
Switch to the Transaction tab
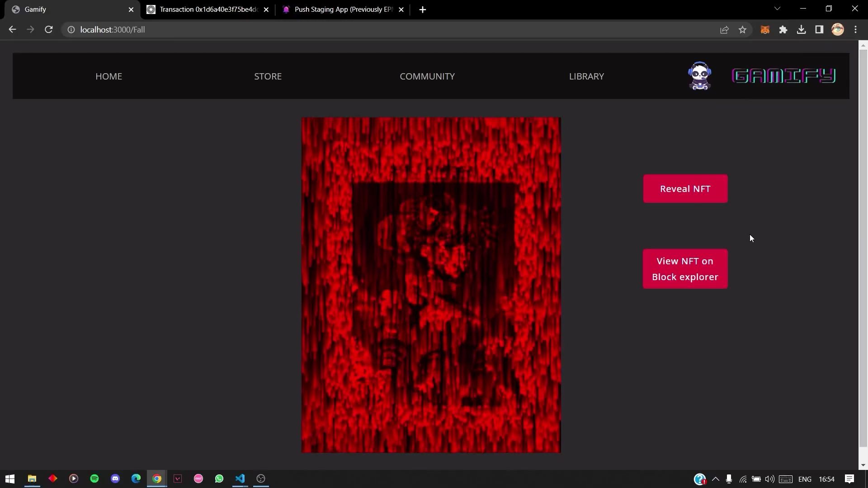[x=208, y=9]
